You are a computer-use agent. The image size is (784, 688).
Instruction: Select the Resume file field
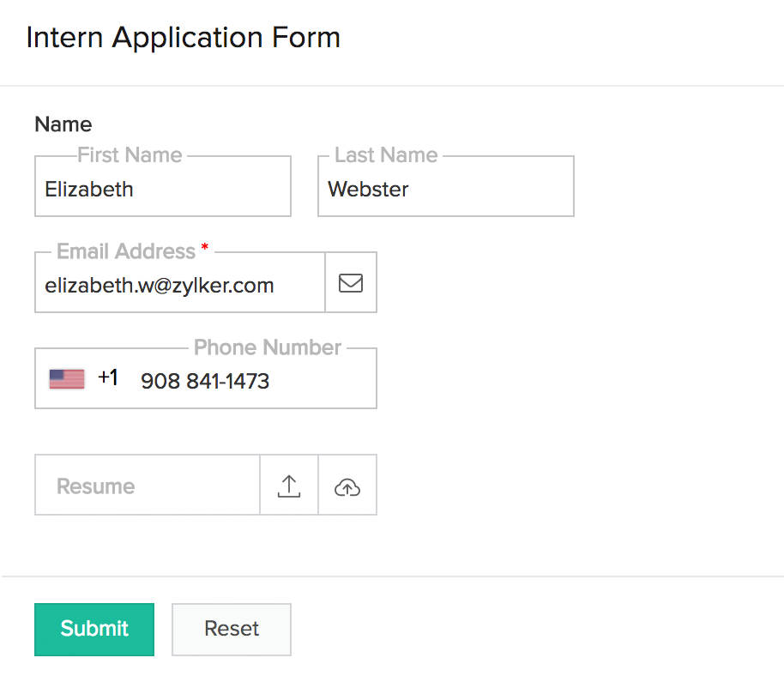point(148,486)
